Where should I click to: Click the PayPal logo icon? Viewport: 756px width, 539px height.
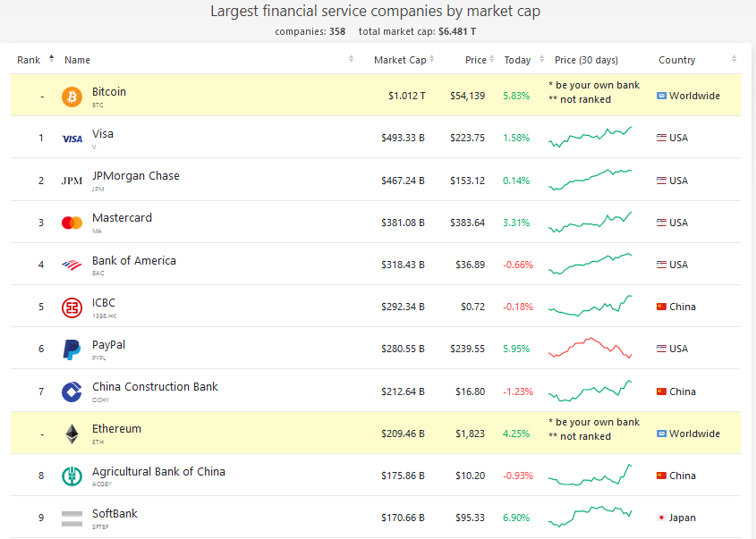[72, 350]
